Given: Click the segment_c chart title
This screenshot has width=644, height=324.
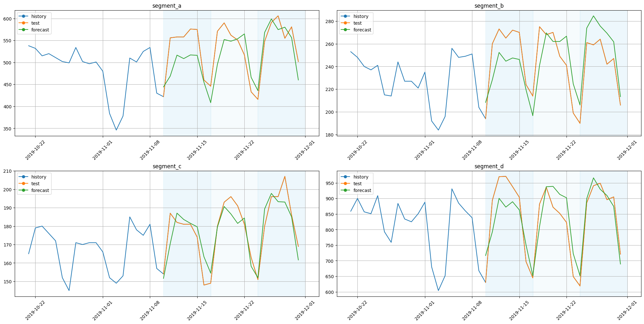Looking at the screenshot, I should coord(167,166).
